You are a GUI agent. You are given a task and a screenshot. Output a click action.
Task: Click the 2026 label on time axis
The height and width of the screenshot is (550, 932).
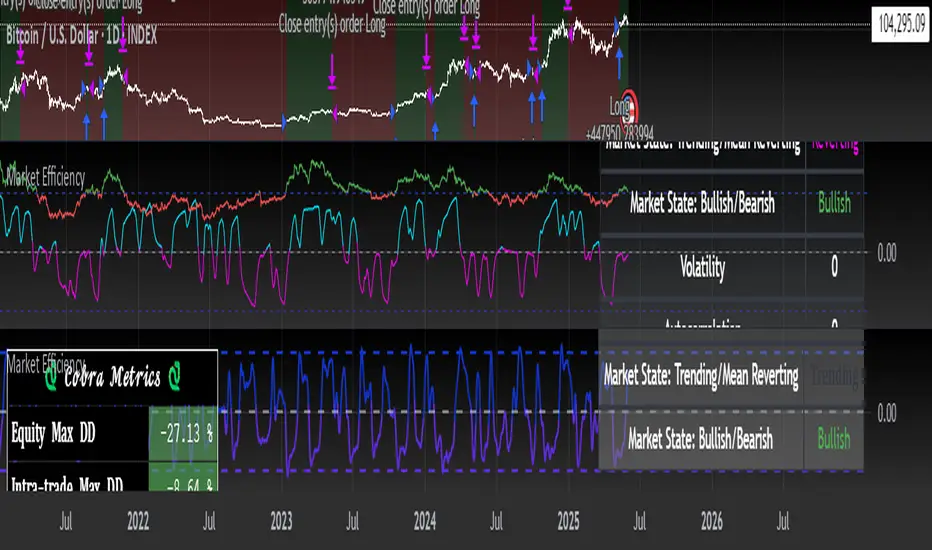[711, 521]
